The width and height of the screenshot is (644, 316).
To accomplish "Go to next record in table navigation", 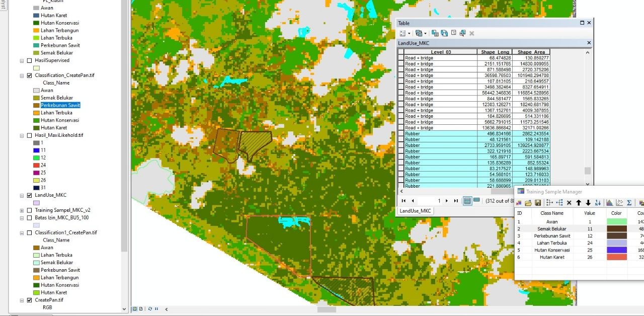I will tap(446, 201).
